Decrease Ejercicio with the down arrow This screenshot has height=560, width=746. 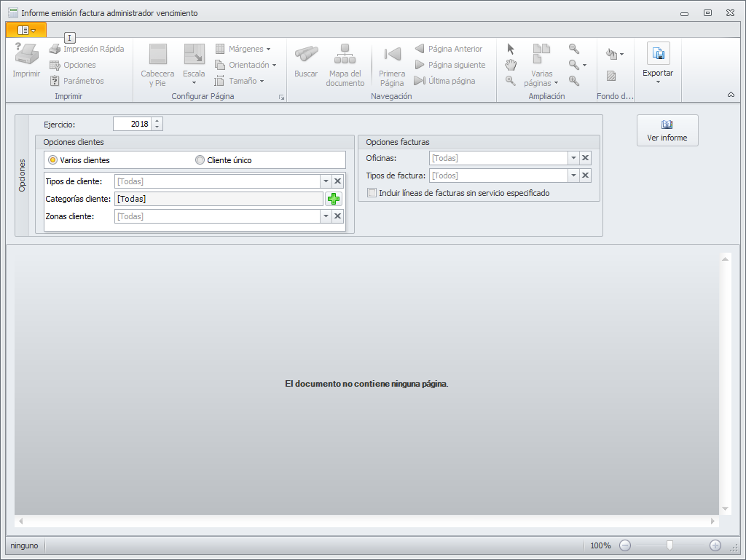[157, 127]
